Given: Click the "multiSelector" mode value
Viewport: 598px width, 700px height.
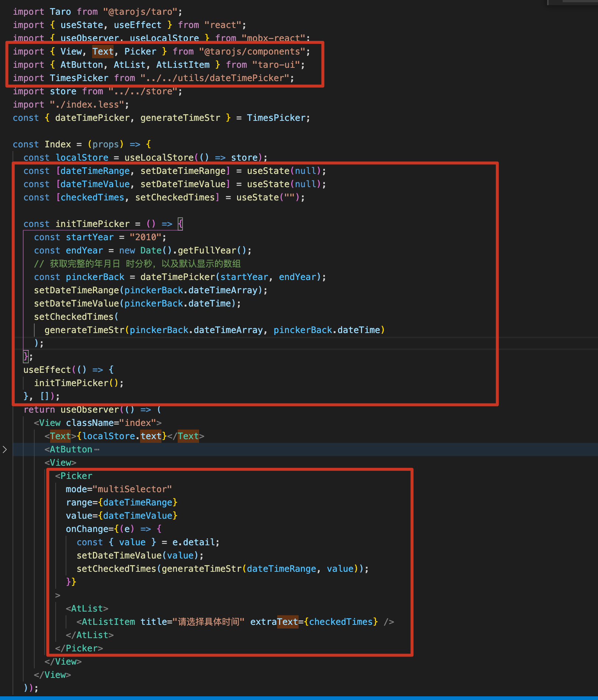Looking at the screenshot, I should [x=132, y=489].
